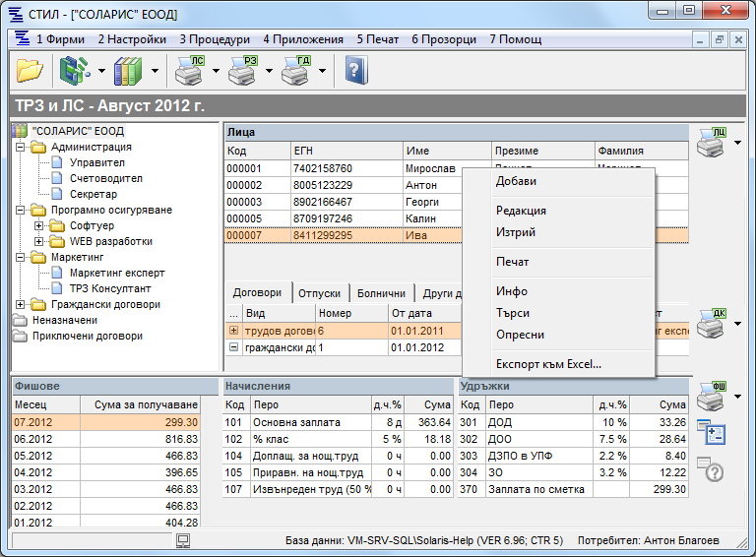Screen dimensions: 756x557
Task: Open dropdown arrow next to ДК printer
Action: [x=737, y=324]
